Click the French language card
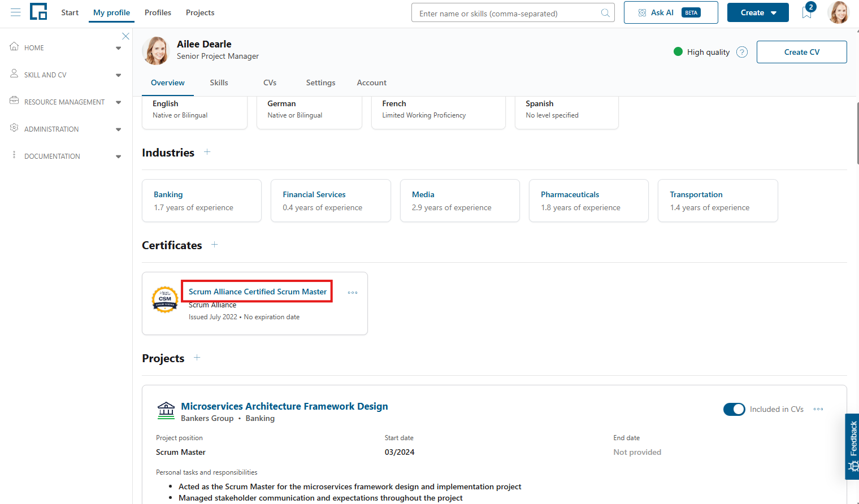 coord(439,112)
